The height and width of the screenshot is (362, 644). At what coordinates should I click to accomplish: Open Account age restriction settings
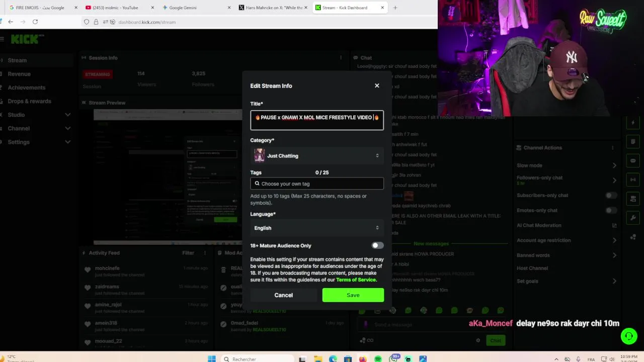point(567,240)
